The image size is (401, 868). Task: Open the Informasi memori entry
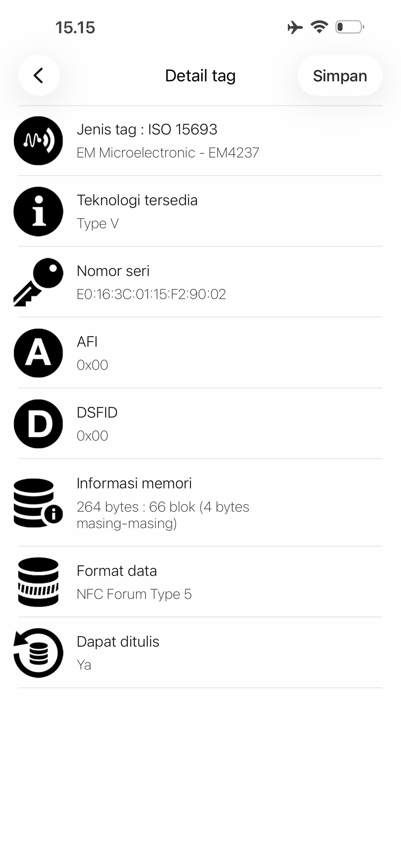click(x=200, y=503)
